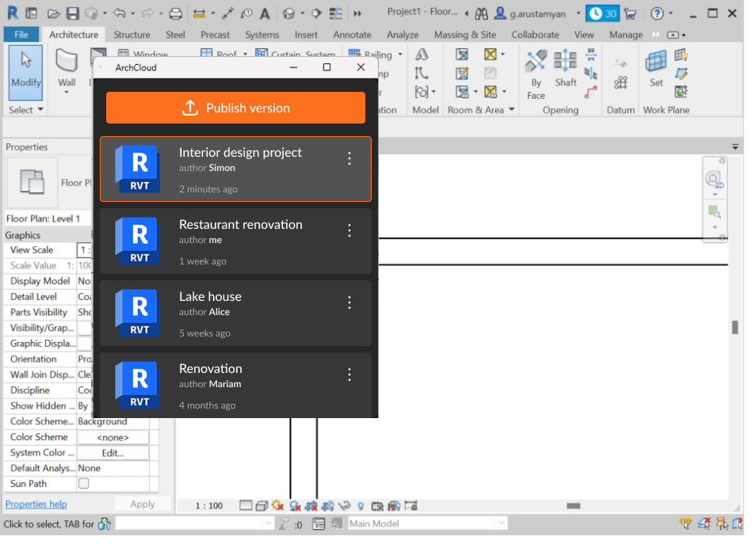
Task: Reveal hidden elements in the view control bar
Action: coord(361,505)
